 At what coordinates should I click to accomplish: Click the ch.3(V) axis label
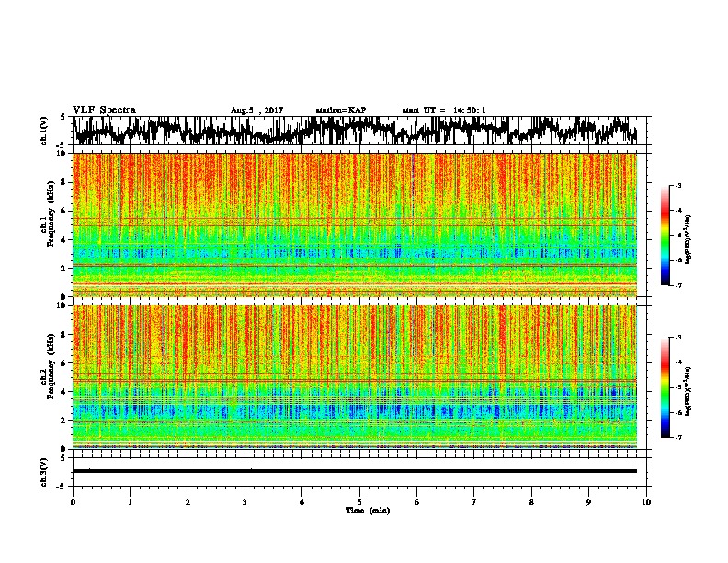tap(44, 472)
